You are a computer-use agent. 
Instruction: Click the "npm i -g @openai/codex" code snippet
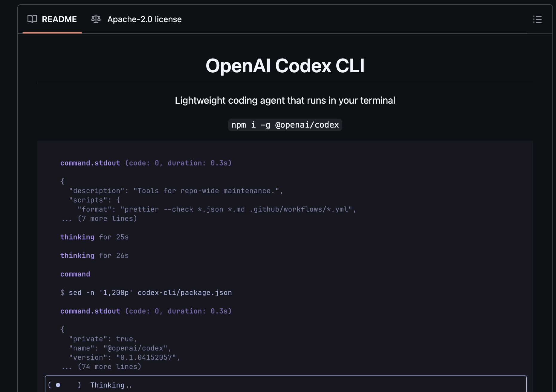click(285, 125)
